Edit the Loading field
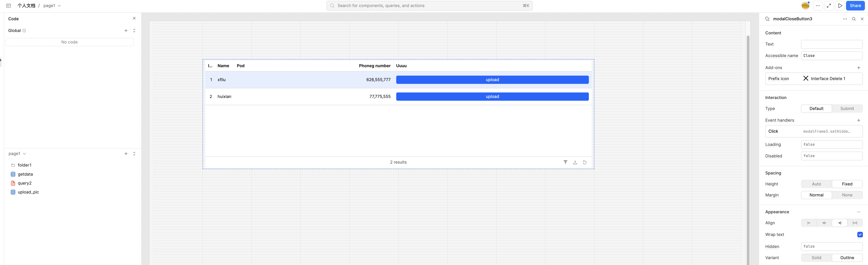The width and height of the screenshot is (868, 265). tap(832, 145)
